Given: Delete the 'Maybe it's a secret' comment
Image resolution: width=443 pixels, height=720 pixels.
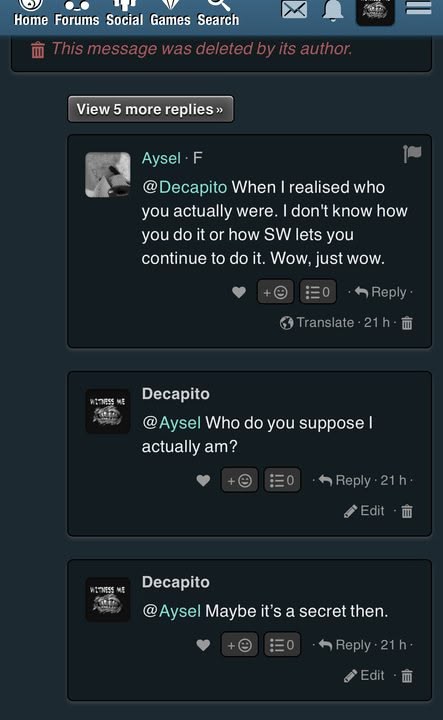Looking at the screenshot, I should pos(407,676).
